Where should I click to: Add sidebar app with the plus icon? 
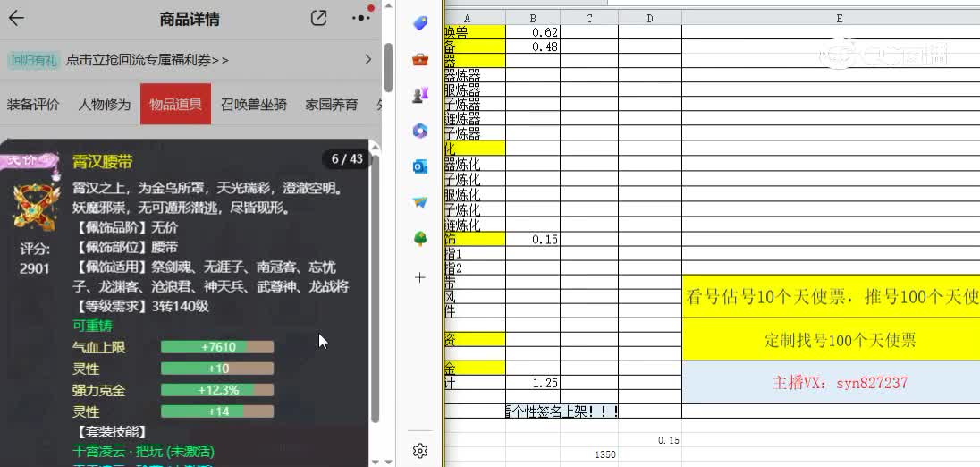[420, 277]
